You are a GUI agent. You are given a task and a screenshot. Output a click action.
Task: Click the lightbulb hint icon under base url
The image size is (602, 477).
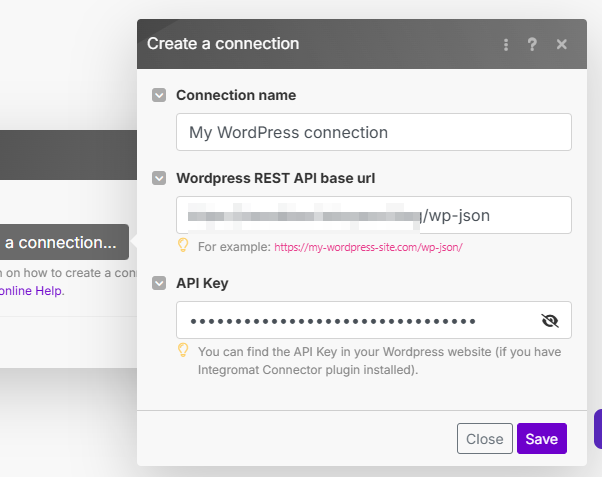[x=184, y=245]
